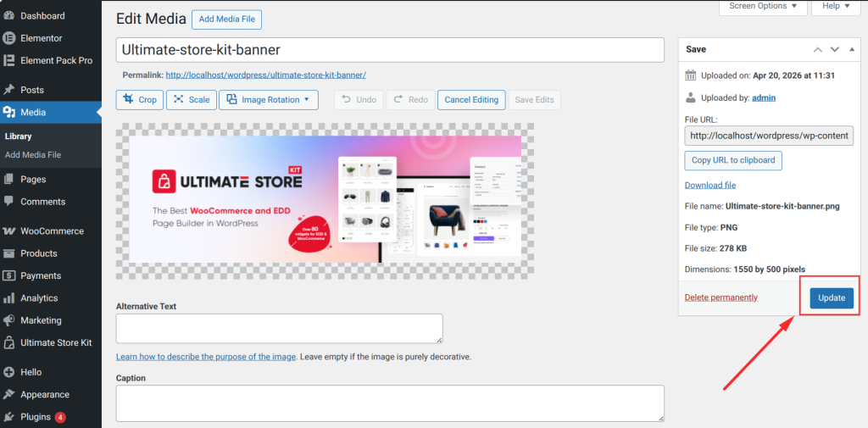
Task: Open the Library submenu item
Action: (19, 136)
